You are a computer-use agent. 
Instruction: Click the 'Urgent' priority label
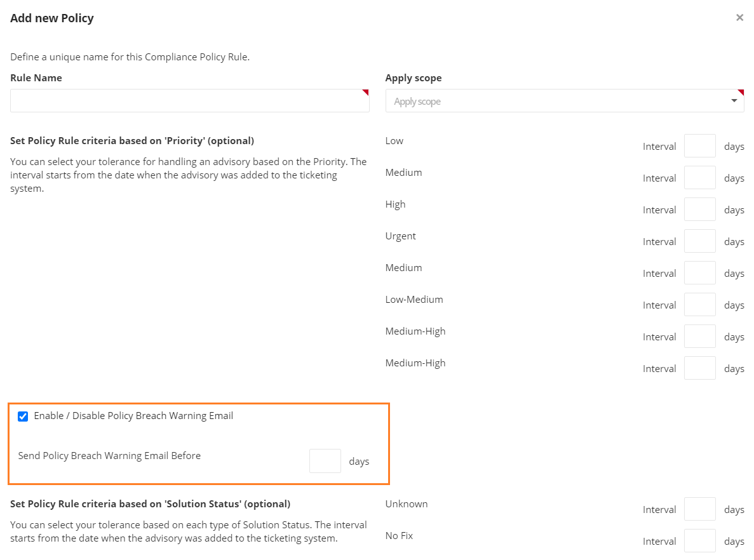(x=401, y=236)
